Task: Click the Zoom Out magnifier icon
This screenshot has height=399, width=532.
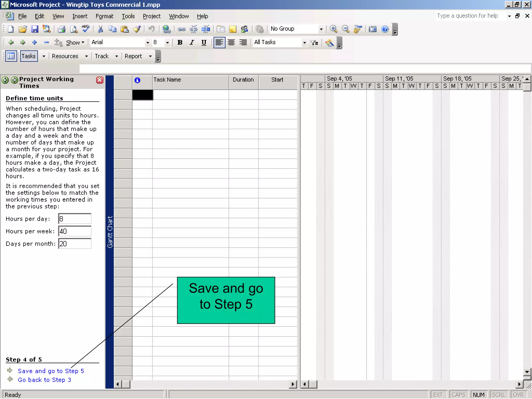Action: (x=345, y=29)
